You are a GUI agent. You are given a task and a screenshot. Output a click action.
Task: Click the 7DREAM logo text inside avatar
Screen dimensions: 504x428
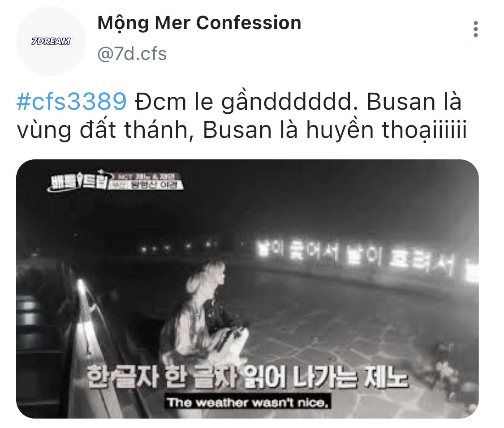[x=51, y=41]
